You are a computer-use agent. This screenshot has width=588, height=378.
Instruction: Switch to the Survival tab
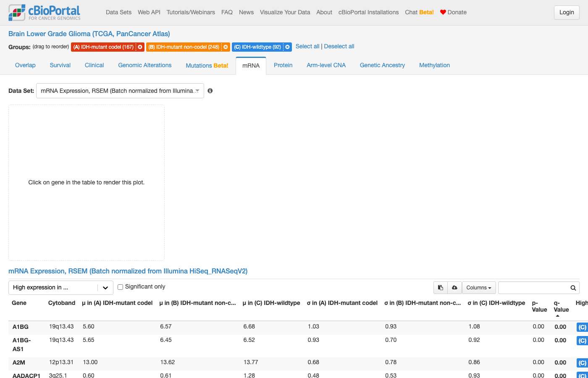[60, 65]
